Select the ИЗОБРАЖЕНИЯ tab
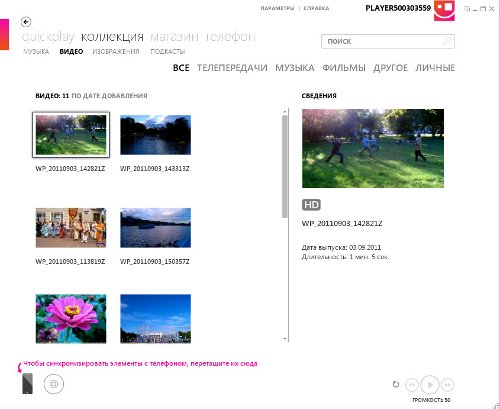The width and height of the screenshot is (500, 410). coord(116,52)
